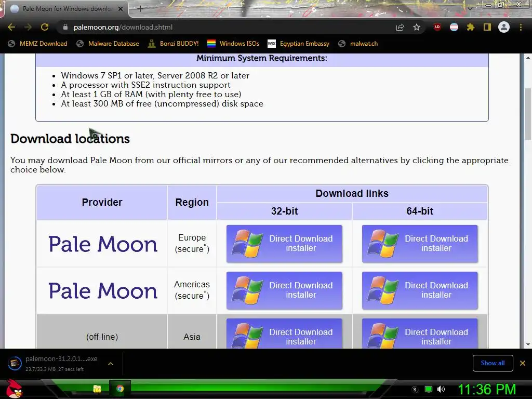
Task: Click the scrollbar's down arrow
Action: coord(528,344)
